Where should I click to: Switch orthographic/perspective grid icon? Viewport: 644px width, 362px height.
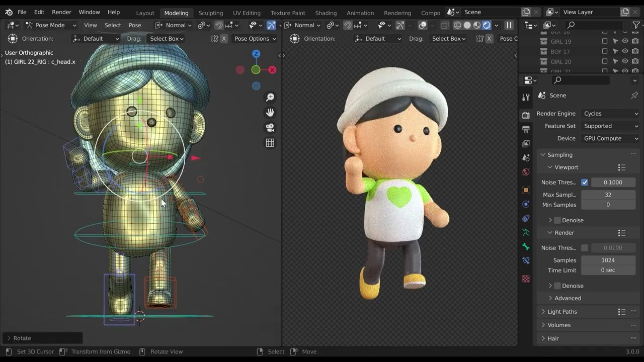point(270,143)
